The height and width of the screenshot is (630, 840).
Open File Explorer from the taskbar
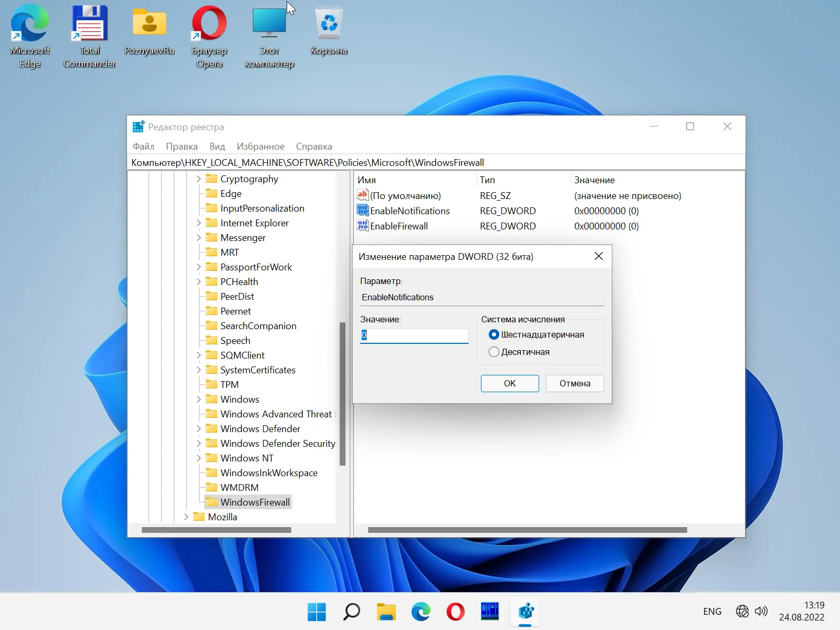386,612
